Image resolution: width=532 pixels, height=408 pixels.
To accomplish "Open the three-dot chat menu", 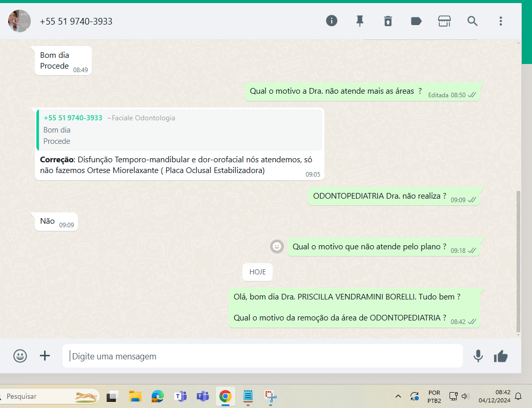I will (500, 21).
